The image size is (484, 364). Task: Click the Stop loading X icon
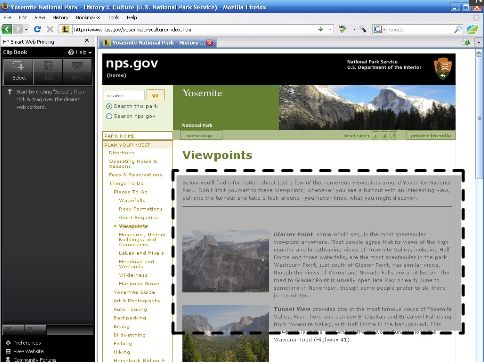coord(50,29)
